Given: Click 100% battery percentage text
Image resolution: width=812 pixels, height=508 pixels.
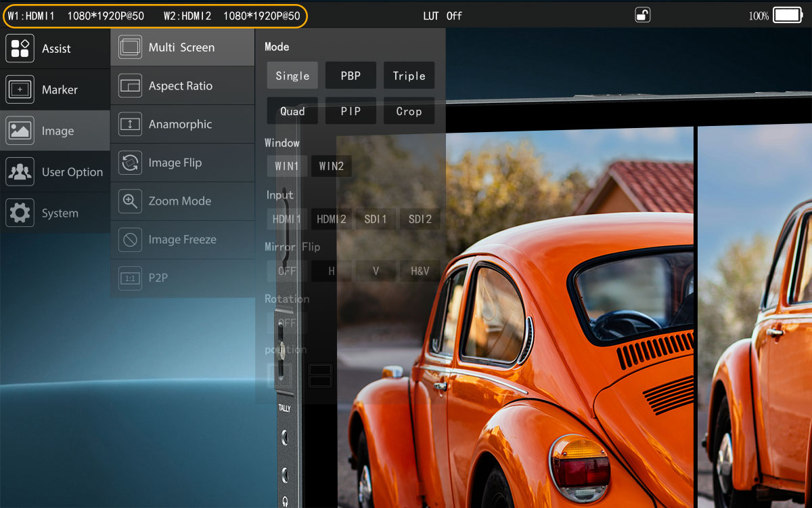Looking at the screenshot, I should pyautogui.click(x=759, y=16).
